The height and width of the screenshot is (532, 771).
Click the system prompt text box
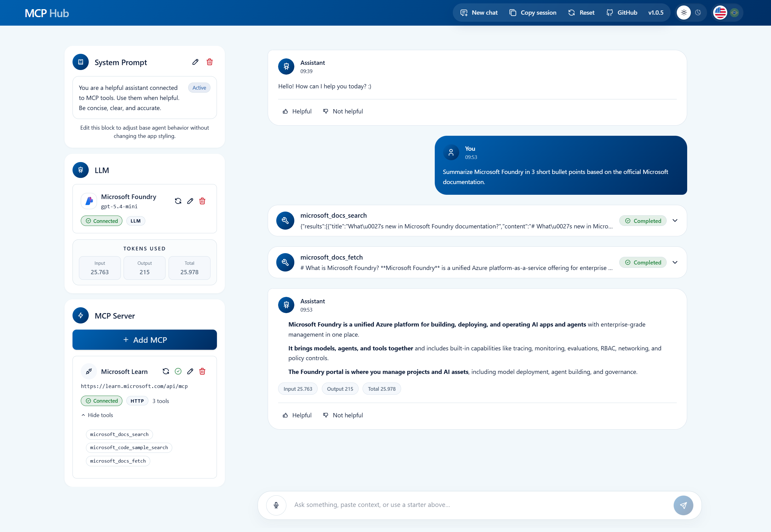(x=145, y=98)
